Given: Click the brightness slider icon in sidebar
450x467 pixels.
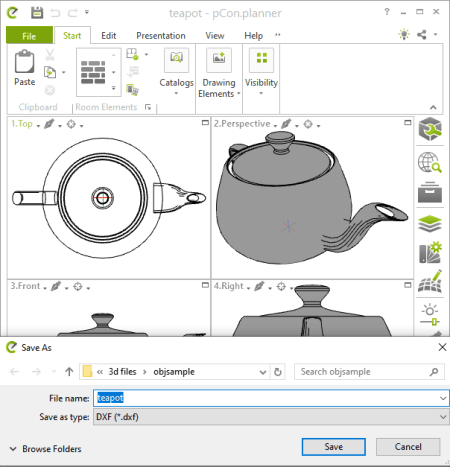Looking at the screenshot, I should 430,314.
